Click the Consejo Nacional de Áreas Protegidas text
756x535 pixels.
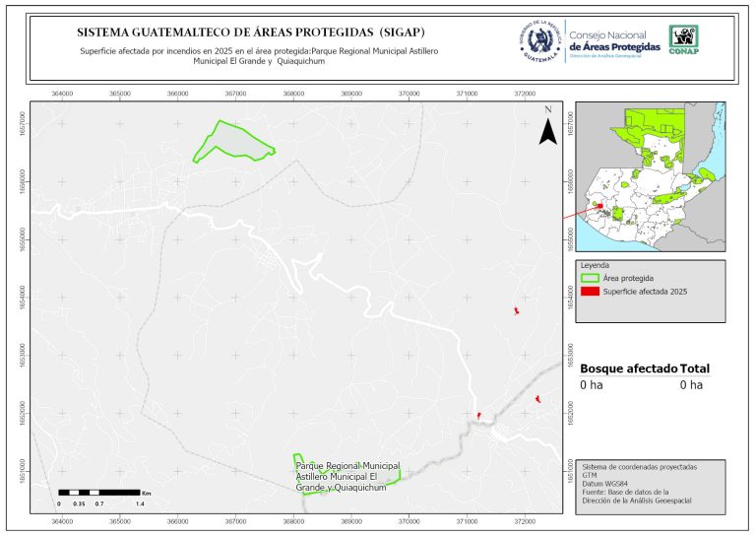coord(614,40)
